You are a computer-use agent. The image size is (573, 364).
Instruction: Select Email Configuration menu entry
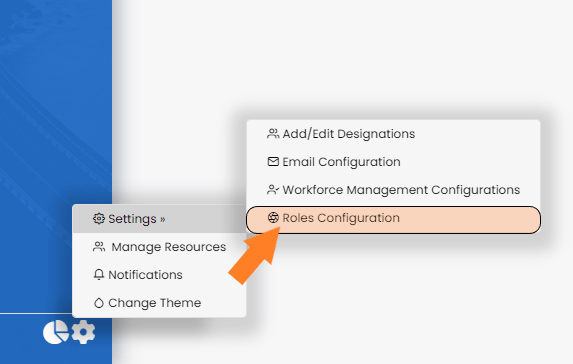pyautogui.click(x=393, y=162)
